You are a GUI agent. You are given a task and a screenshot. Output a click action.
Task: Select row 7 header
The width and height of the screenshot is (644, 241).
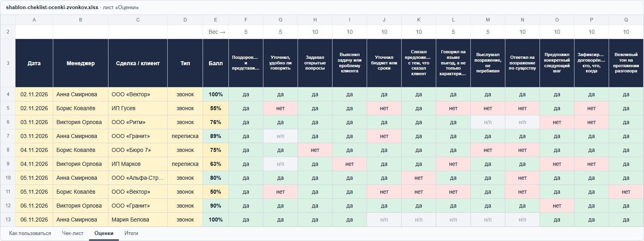tap(8, 136)
